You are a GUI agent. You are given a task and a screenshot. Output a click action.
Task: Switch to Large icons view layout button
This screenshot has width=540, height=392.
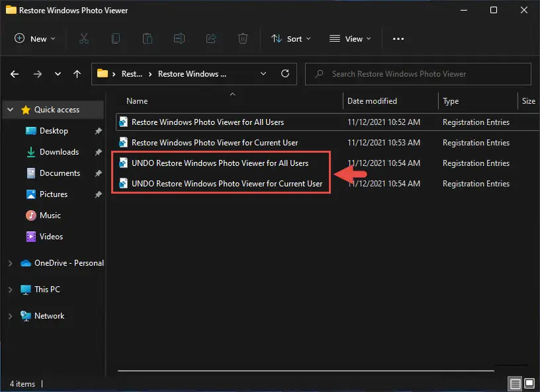(529, 383)
